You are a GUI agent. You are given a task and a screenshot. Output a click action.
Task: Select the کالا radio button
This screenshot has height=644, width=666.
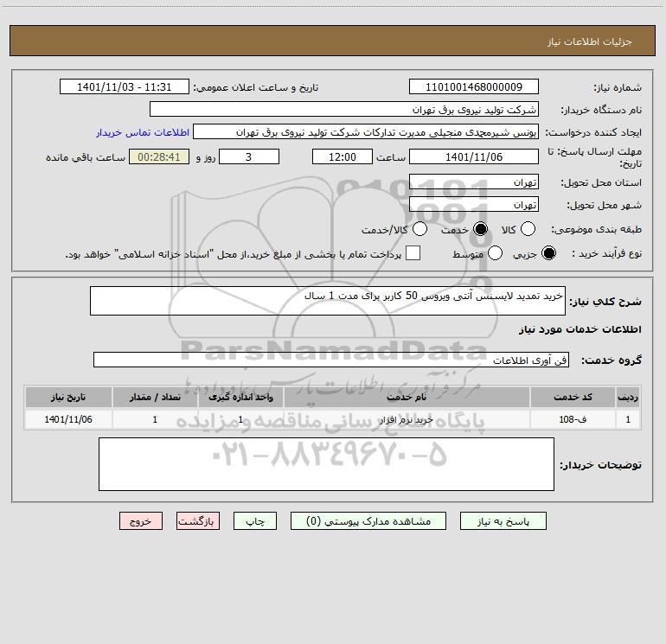pos(528,229)
